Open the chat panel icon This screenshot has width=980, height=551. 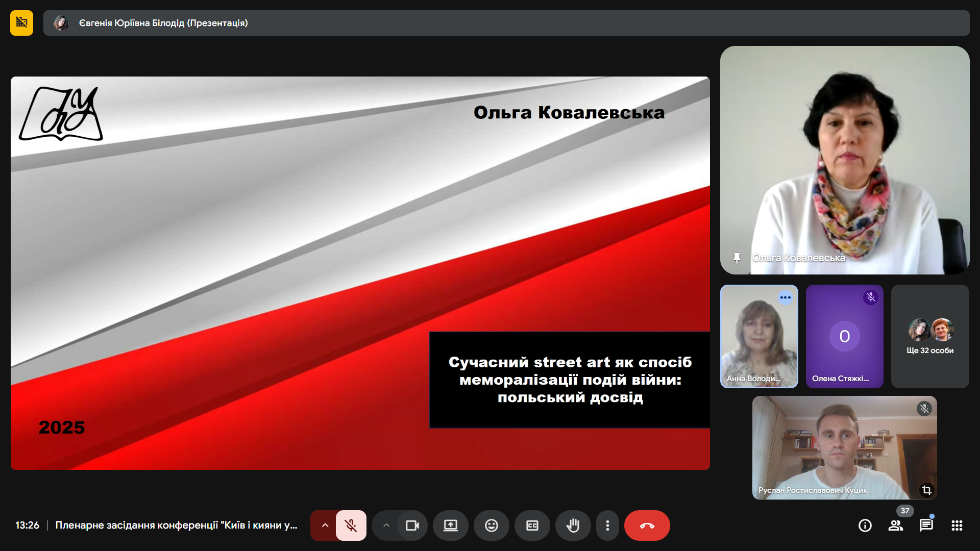(x=926, y=525)
